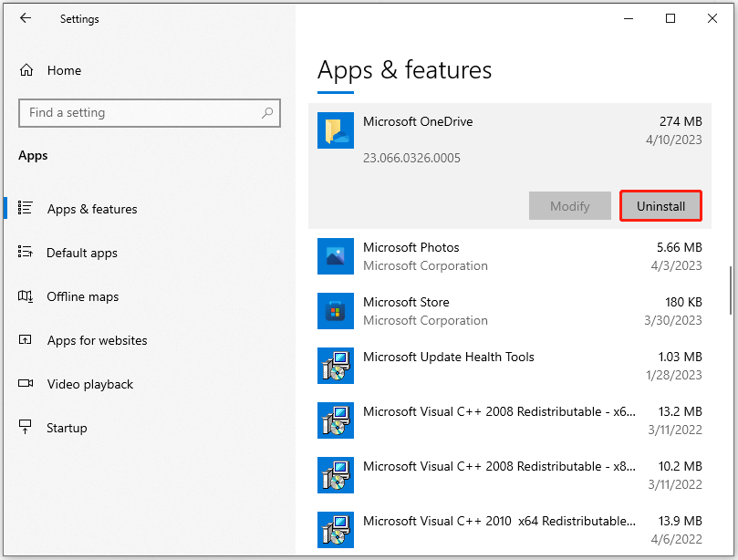Click the vertical scrollbar of apps list
Screen dimensions: 738x560
tap(731, 290)
